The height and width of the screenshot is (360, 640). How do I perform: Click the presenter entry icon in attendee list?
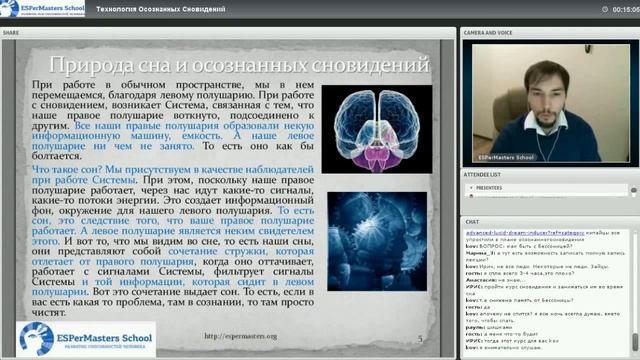pos(471,196)
